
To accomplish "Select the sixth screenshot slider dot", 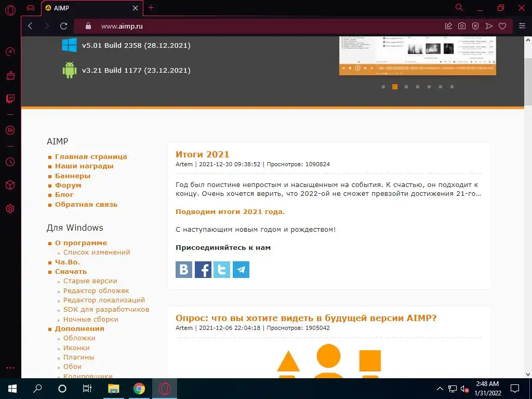I will click(x=441, y=87).
